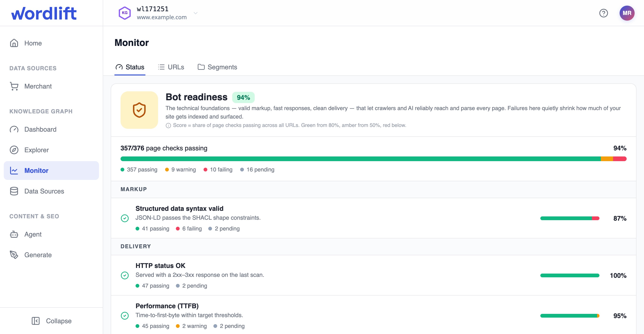Click the 'www.example.com' domain text
Viewport: 644px width, 334px height.
tap(162, 17)
